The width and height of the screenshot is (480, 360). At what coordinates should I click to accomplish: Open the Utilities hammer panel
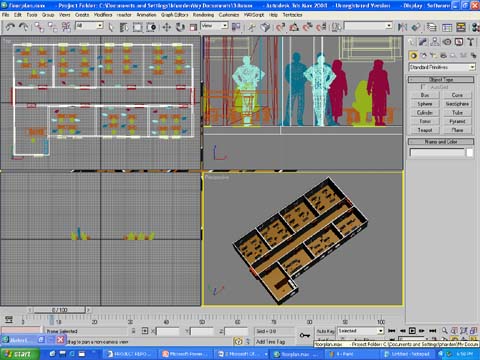[x=470, y=42]
